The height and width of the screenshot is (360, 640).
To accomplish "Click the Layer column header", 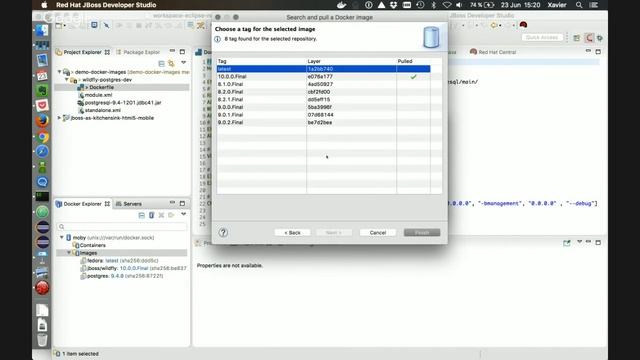I will click(351, 61).
